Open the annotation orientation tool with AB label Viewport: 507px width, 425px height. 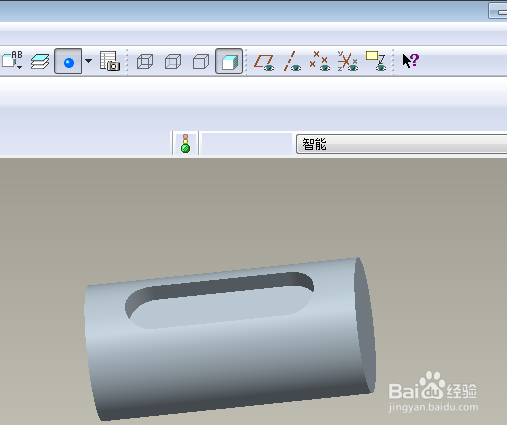(x=12, y=61)
